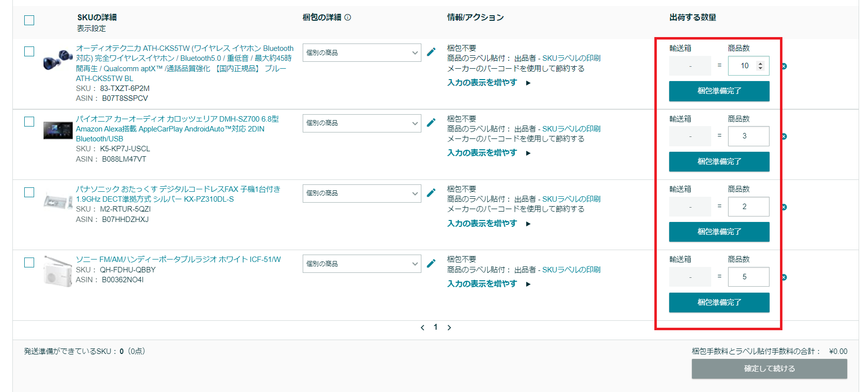Click the 出荷する数量 column header
This screenshot has height=392, width=868.
(693, 17)
